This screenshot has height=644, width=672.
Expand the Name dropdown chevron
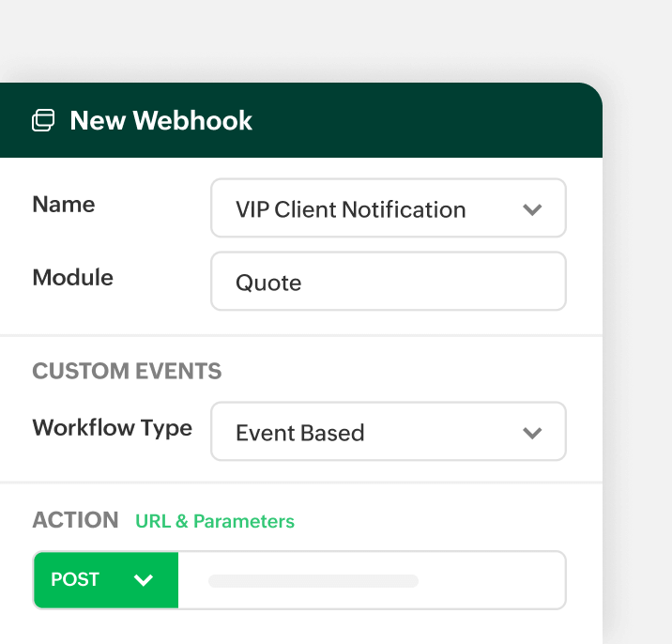tap(532, 209)
